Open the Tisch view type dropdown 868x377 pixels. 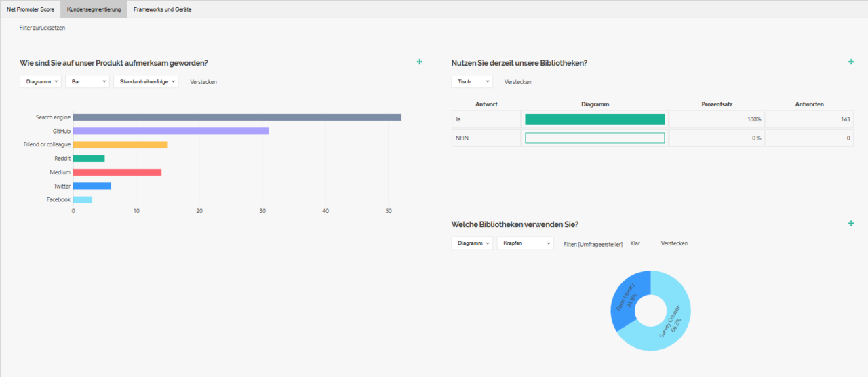click(472, 82)
